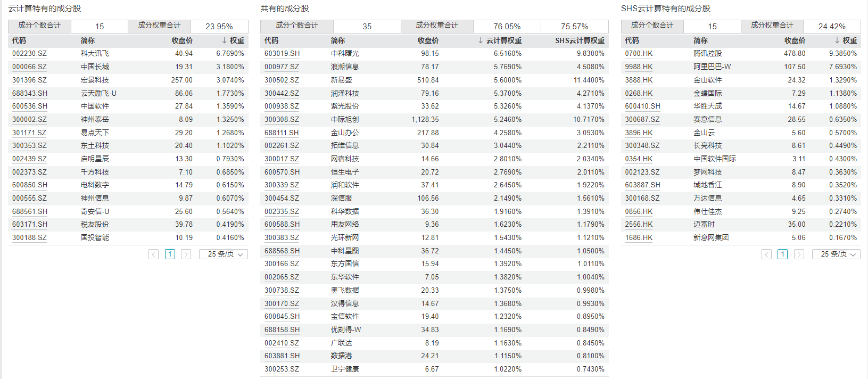The width and height of the screenshot is (868, 379).
Task: Open stock code 300502.SZ
Action: coord(282,80)
